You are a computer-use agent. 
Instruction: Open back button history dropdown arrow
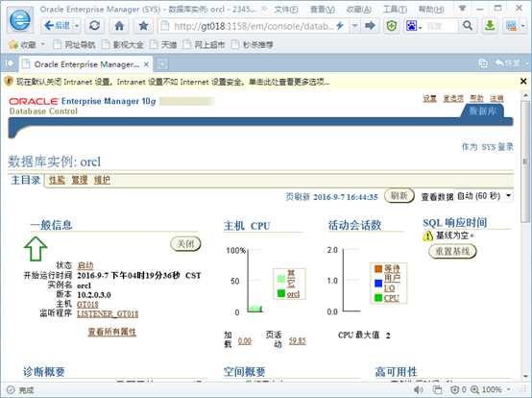(x=77, y=25)
